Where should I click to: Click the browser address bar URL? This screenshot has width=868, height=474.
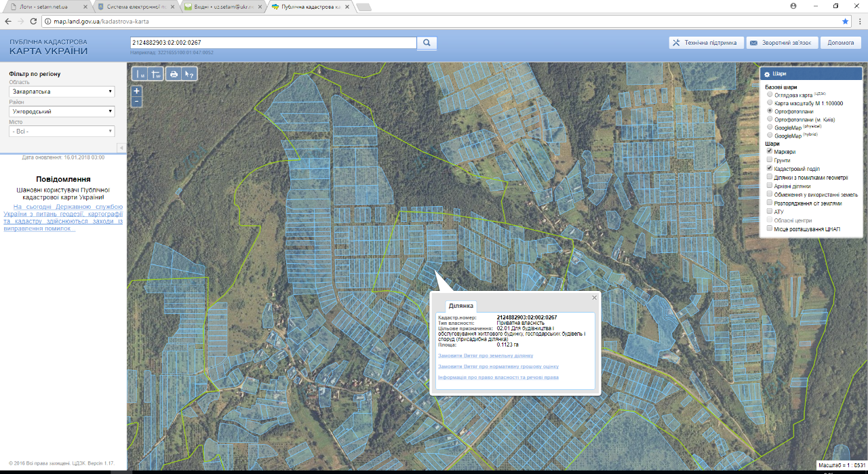coord(100,22)
